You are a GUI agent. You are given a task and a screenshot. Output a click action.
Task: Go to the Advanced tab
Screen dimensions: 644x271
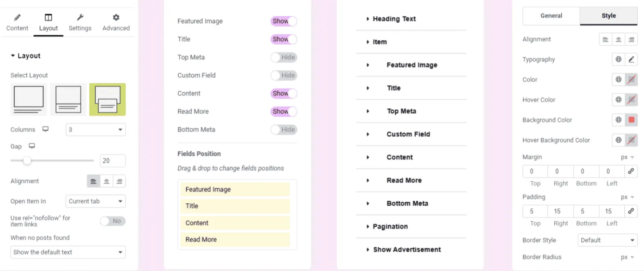[116, 22]
